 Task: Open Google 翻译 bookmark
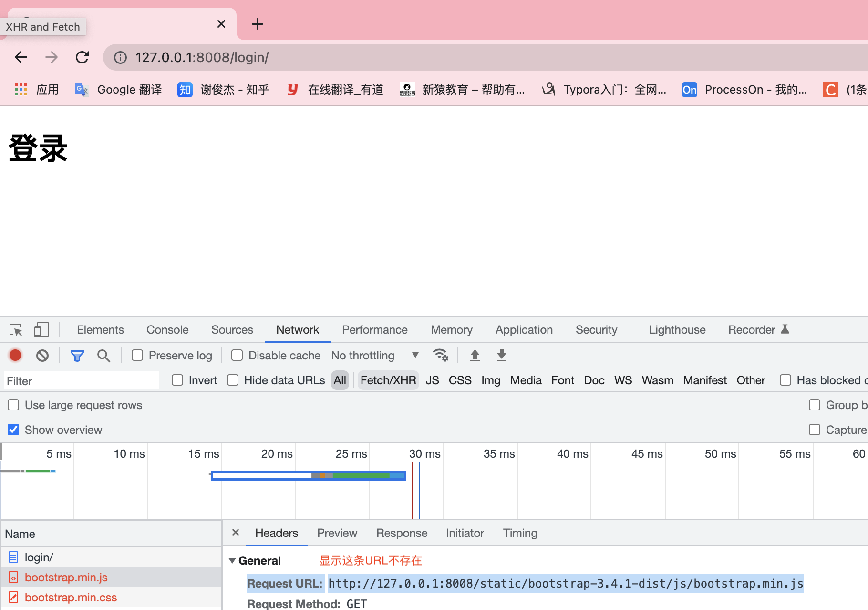click(118, 89)
